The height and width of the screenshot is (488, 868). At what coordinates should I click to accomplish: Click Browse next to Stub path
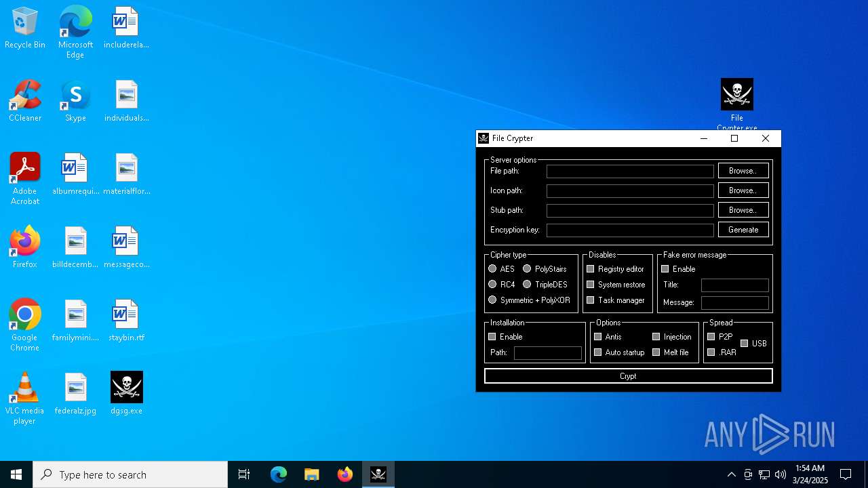click(743, 210)
